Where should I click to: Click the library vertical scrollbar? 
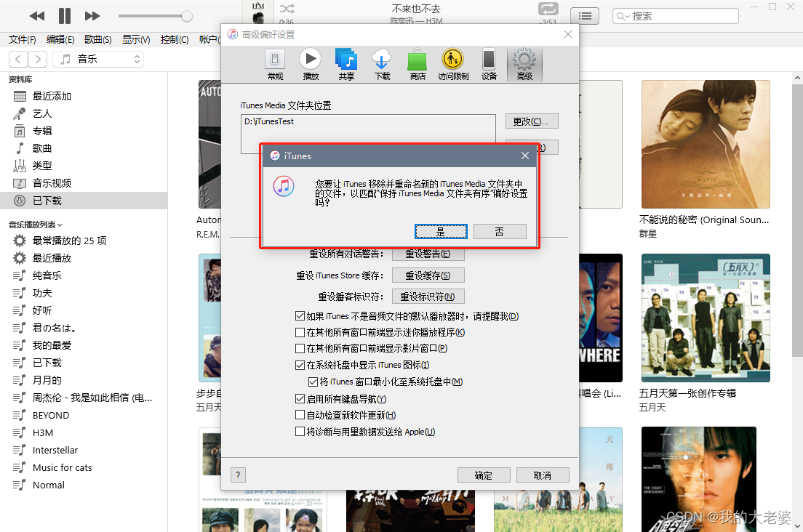[x=797, y=220]
